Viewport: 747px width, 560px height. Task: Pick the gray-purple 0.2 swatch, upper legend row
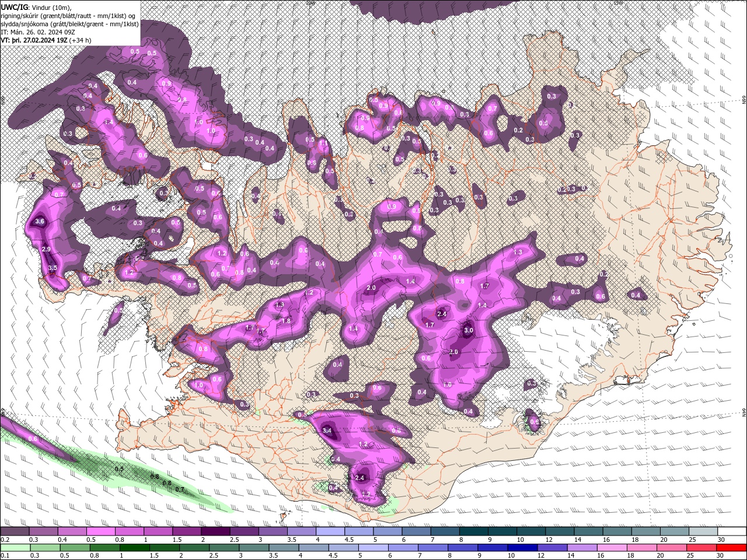15,531
